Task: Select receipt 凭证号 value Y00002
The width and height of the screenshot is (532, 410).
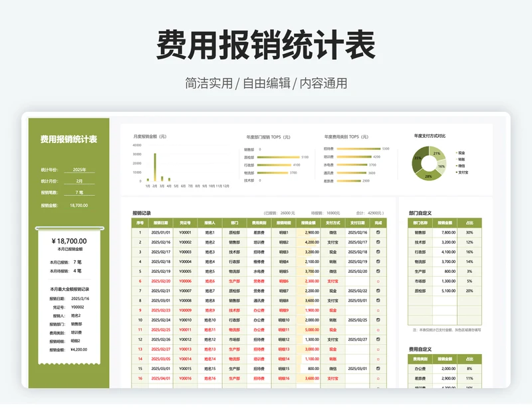Action: [77, 307]
